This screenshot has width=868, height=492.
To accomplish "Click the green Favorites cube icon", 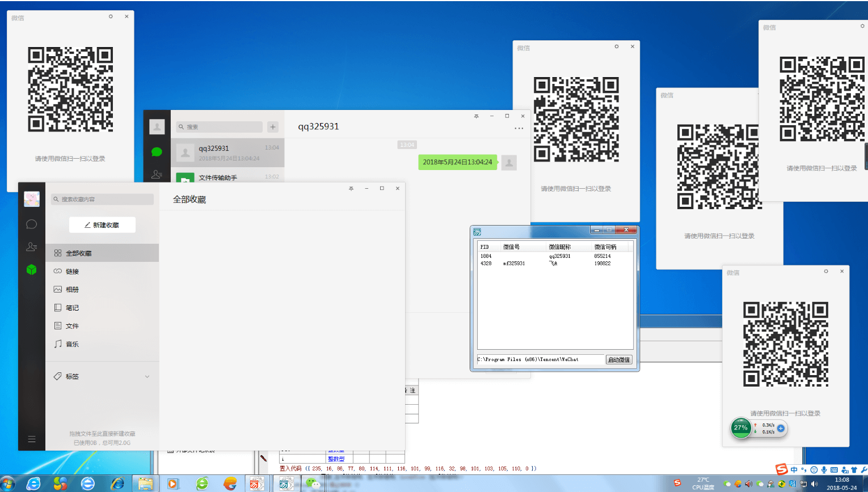I will (x=31, y=270).
